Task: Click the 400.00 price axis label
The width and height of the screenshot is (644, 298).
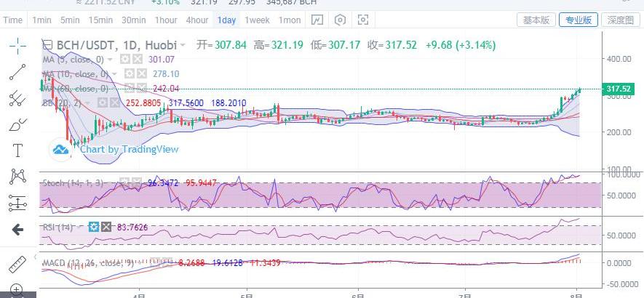Action: 619,58
